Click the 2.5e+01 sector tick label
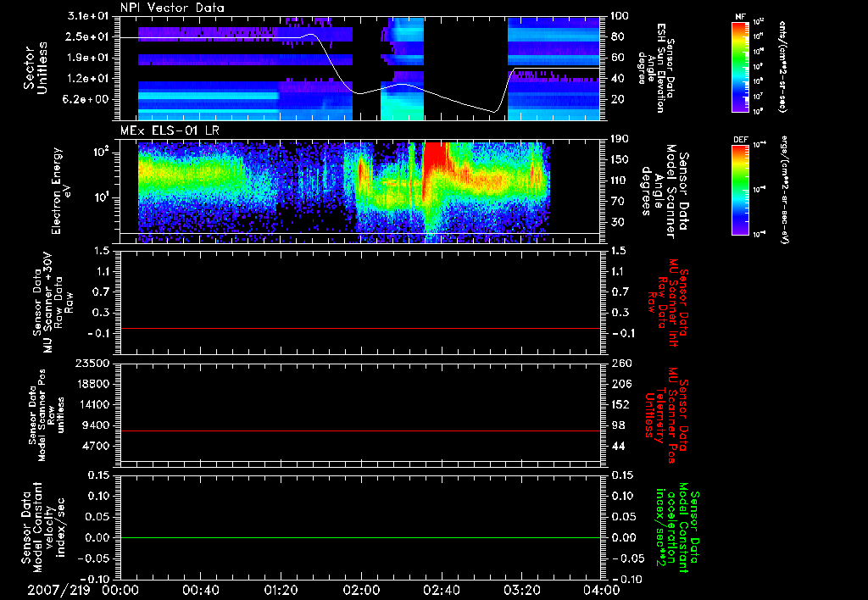Image resolution: width=868 pixels, height=600 pixels. pos(88,36)
